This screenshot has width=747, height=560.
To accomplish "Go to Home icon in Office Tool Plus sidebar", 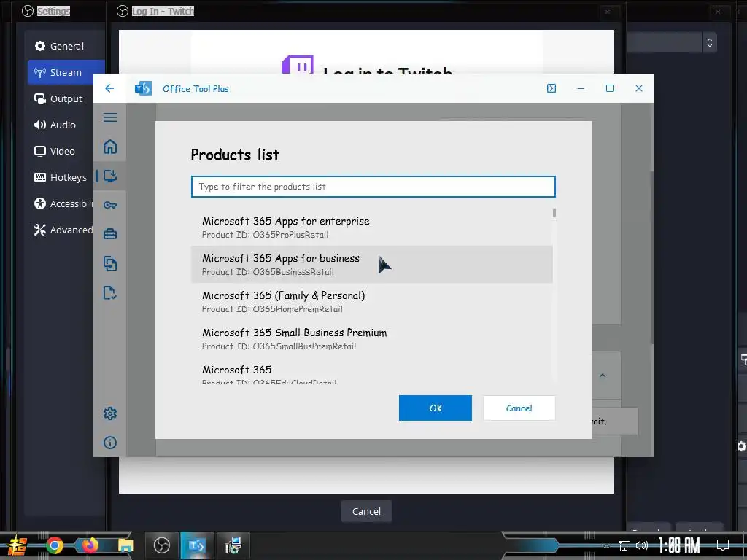I will pyautogui.click(x=110, y=147).
